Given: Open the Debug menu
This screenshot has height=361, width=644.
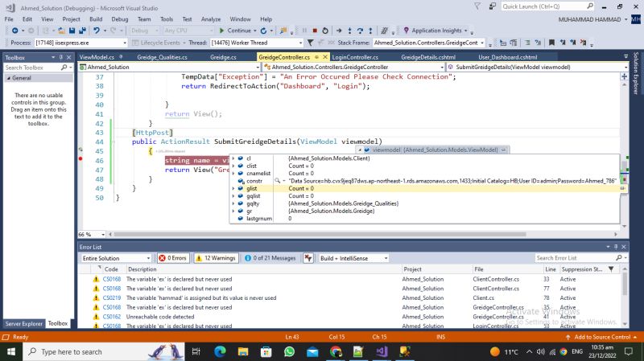Looking at the screenshot, I should pos(119,19).
